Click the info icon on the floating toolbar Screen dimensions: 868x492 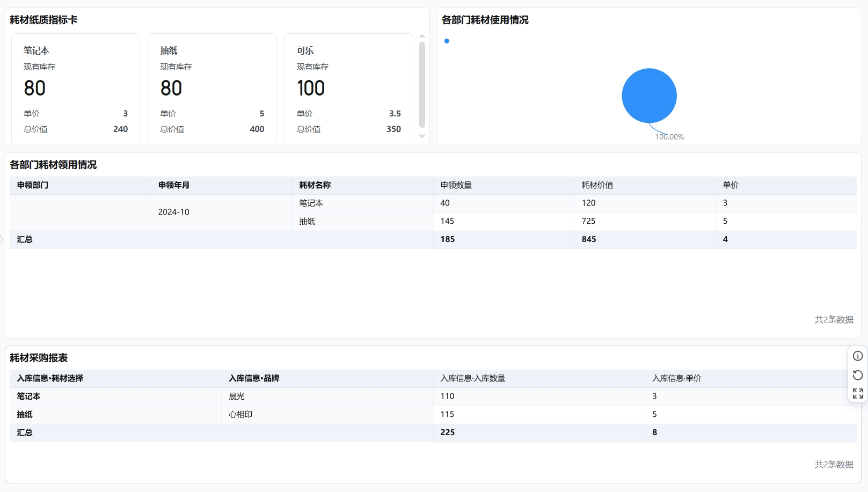tap(857, 356)
